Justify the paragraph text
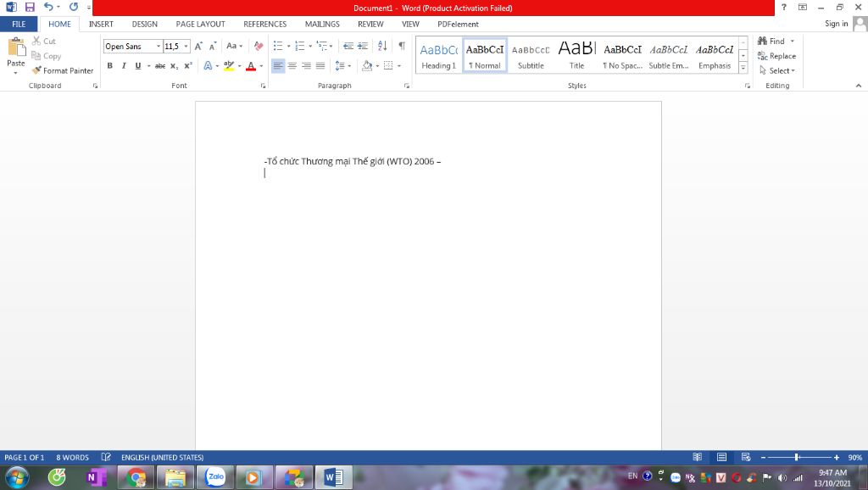The image size is (868, 490). pos(320,65)
